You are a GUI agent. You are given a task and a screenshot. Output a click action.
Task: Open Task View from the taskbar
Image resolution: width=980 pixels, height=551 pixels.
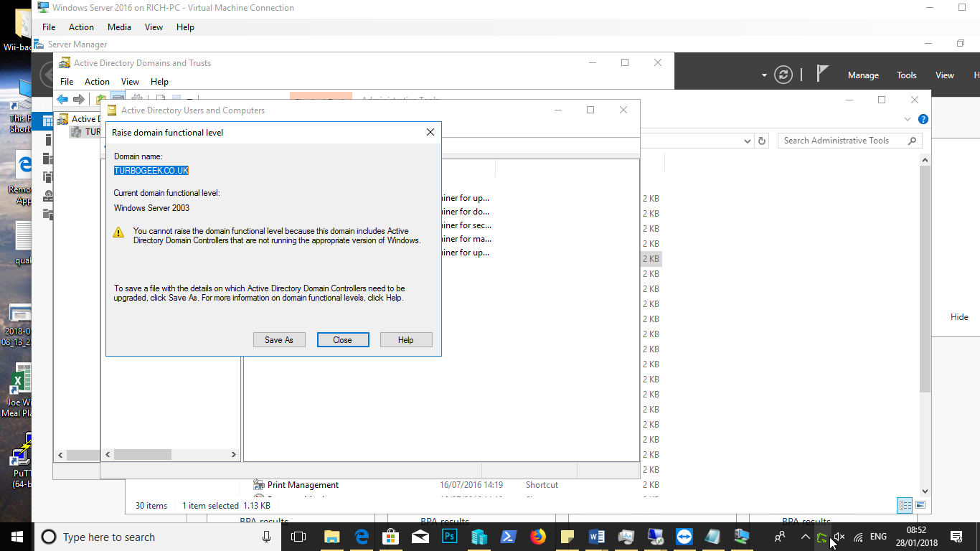[x=298, y=537]
